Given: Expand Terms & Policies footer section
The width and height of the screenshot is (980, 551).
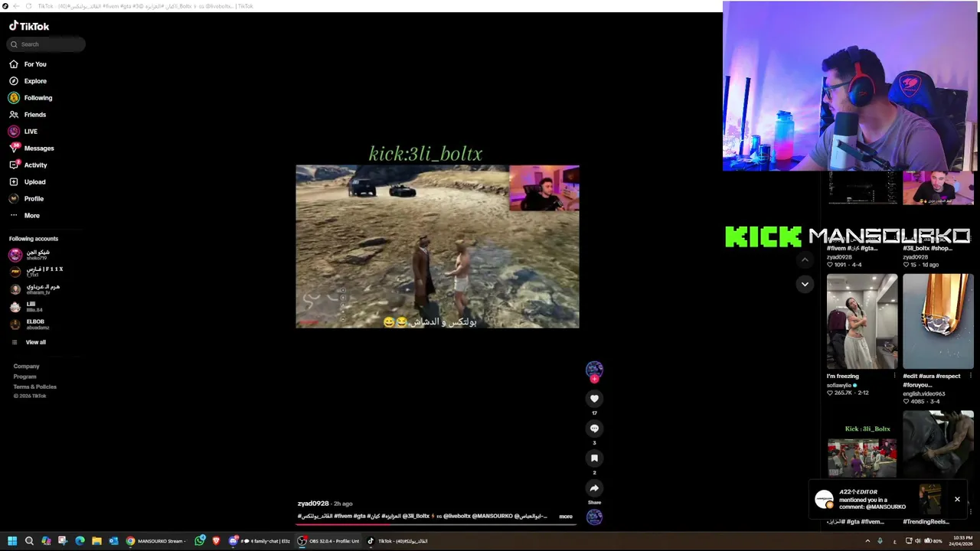Looking at the screenshot, I should 34,386.
